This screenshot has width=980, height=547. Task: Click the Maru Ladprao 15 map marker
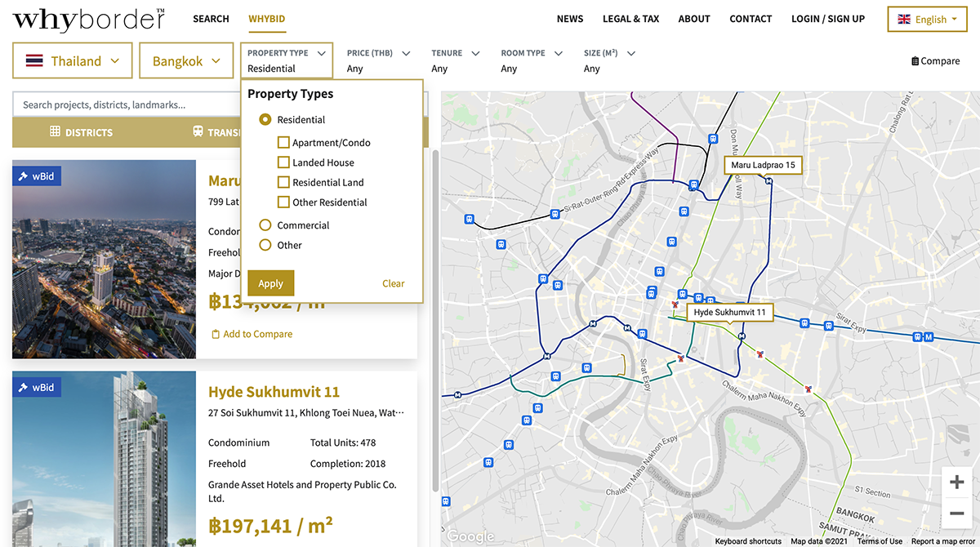(763, 165)
